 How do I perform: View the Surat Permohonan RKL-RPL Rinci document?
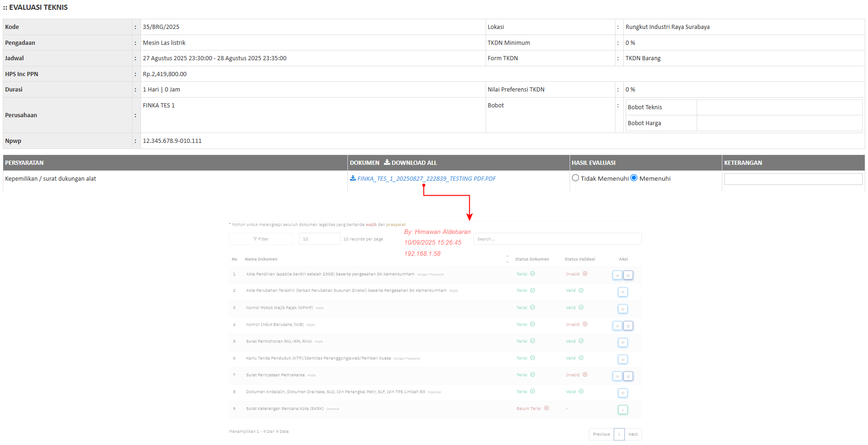(x=622, y=343)
